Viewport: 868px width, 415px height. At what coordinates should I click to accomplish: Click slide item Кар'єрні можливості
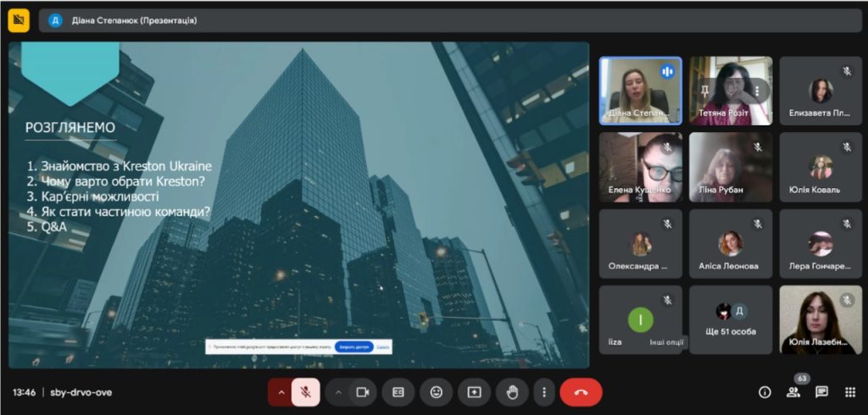[x=93, y=196]
